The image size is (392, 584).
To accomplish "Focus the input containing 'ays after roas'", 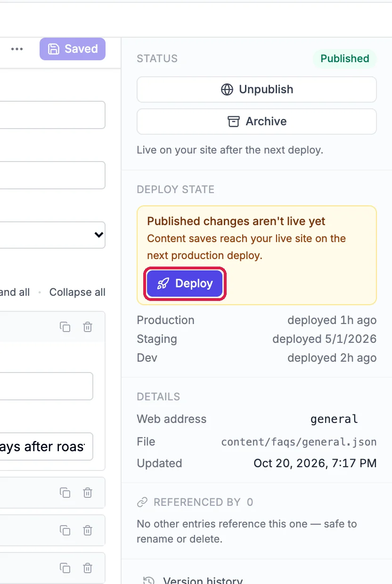I will point(46,446).
